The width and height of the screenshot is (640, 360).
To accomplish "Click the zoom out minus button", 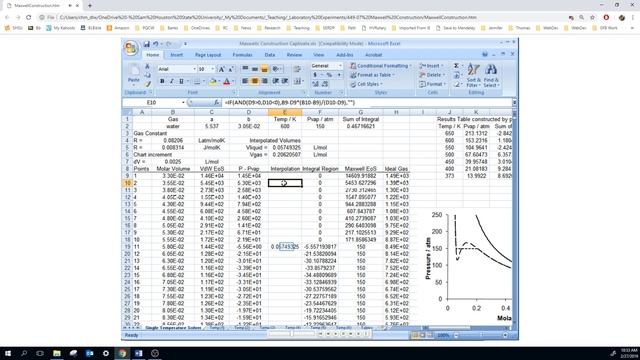I will 456,336.
